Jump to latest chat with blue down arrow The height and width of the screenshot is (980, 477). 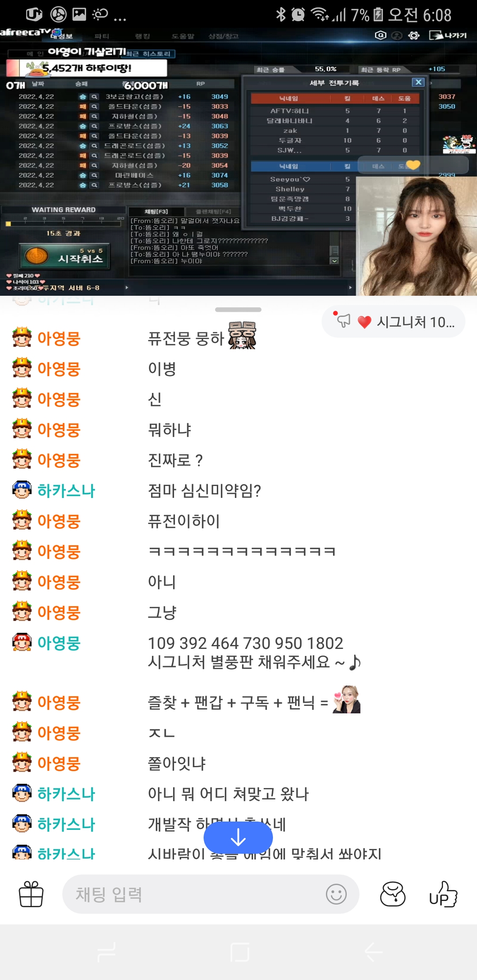(x=238, y=837)
